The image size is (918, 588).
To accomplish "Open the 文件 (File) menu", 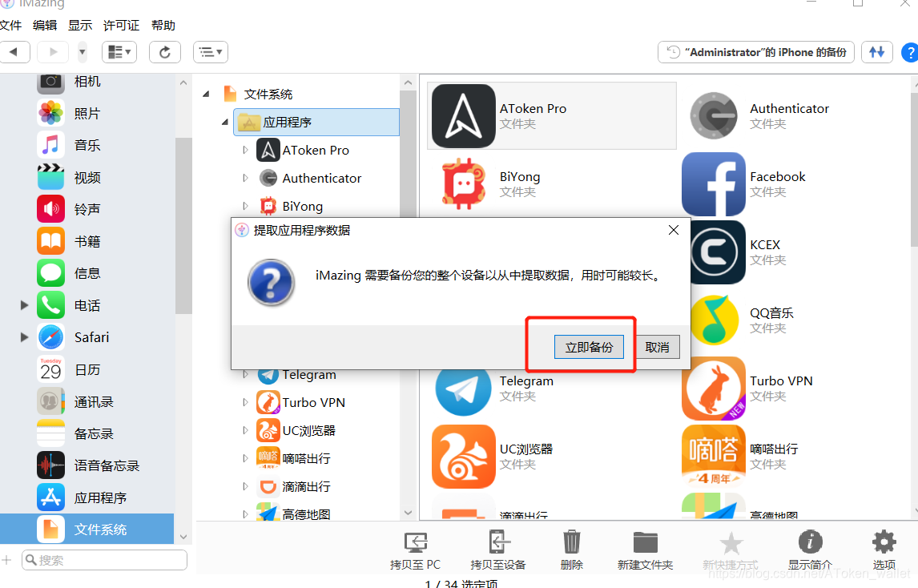I will [x=10, y=25].
